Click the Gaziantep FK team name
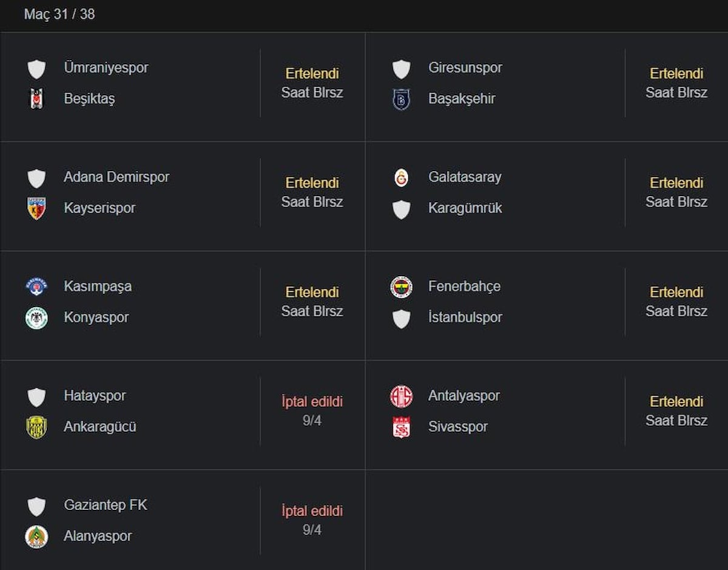728x570 pixels. [x=106, y=504]
